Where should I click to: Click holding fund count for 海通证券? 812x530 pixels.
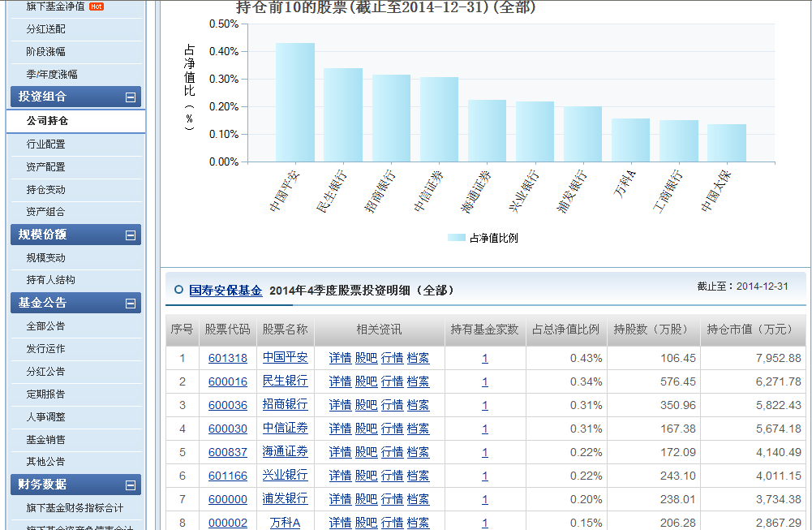485,453
